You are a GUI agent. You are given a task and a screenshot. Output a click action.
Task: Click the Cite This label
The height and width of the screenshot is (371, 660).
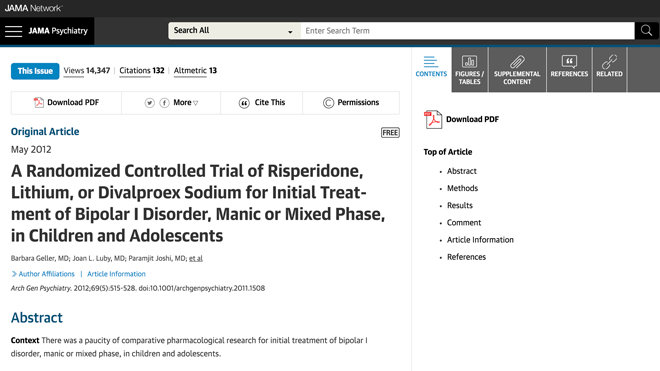click(270, 102)
